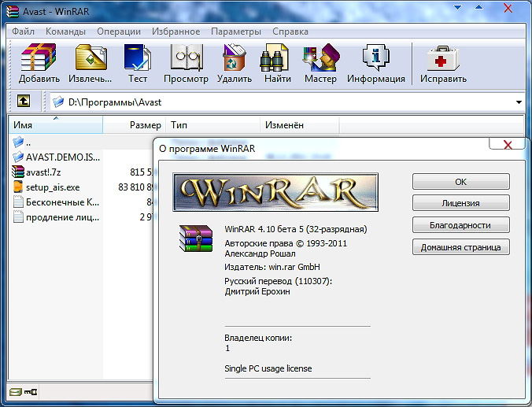Open the Справка menu
The width and height of the screenshot is (532, 407).
pos(290,31)
